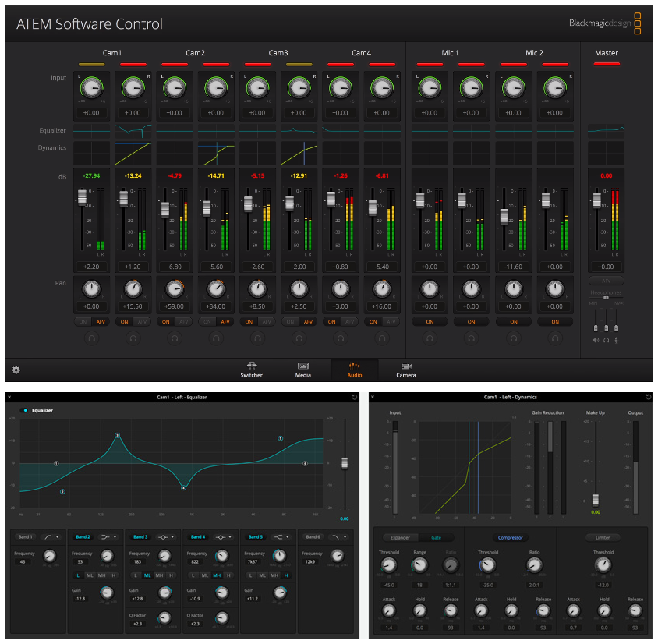658x644 pixels.
Task: Click the Master headphones icon
Action: tap(606, 340)
